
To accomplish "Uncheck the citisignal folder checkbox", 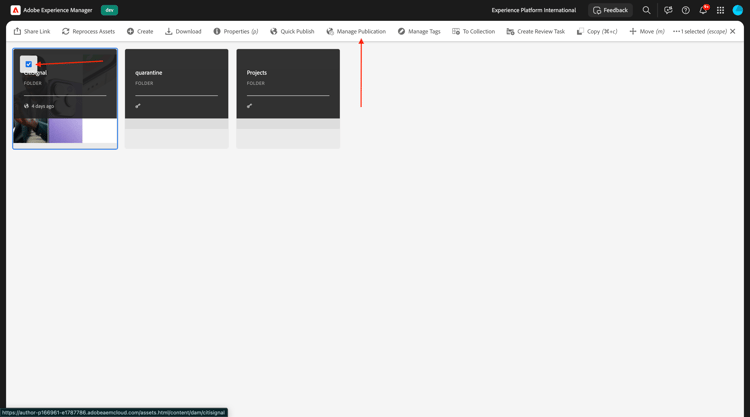I will 29,64.
